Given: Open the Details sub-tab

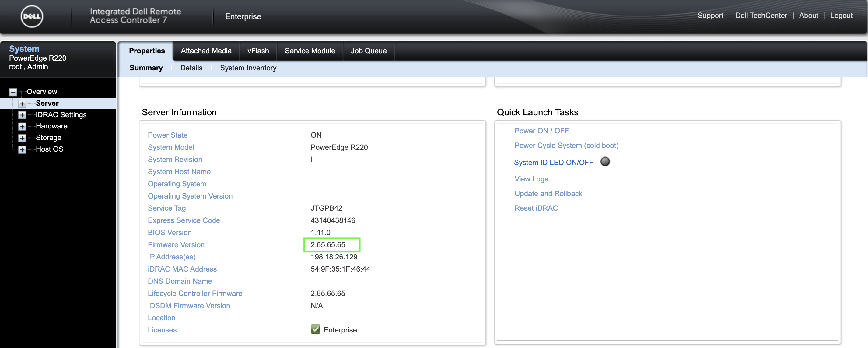Looking at the screenshot, I should [x=191, y=68].
